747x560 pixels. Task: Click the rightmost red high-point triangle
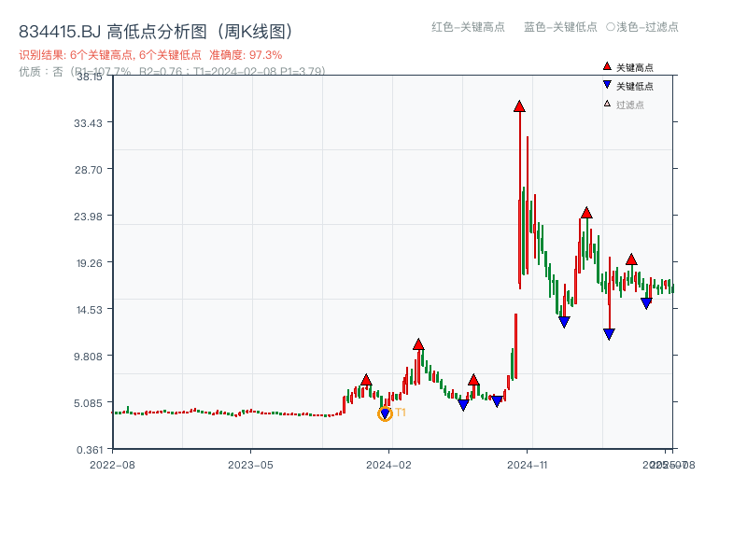click(x=631, y=259)
